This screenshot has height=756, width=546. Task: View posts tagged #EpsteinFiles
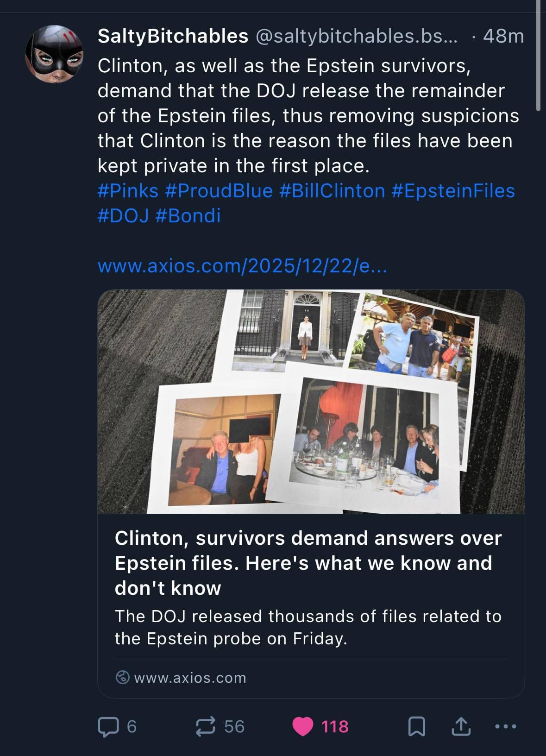pyautogui.click(x=453, y=191)
